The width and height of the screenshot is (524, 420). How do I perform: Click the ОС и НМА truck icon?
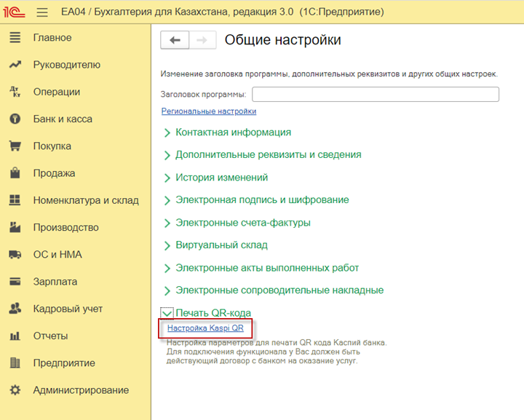point(15,255)
